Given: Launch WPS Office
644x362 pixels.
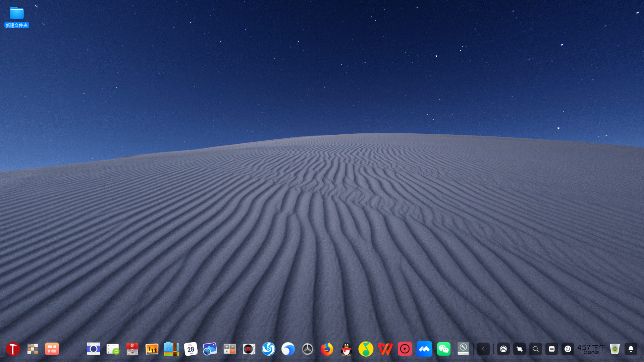Looking at the screenshot, I should coord(385,349).
